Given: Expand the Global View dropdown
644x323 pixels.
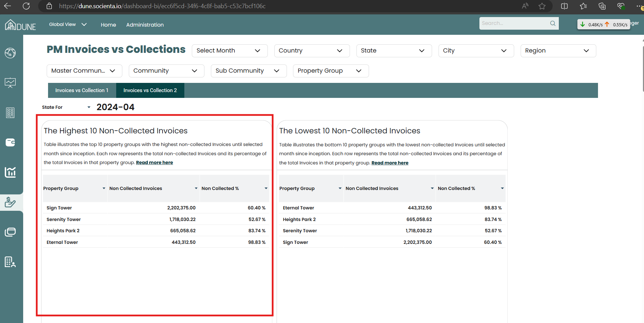Looking at the screenshot, I should tap(68, 25).
